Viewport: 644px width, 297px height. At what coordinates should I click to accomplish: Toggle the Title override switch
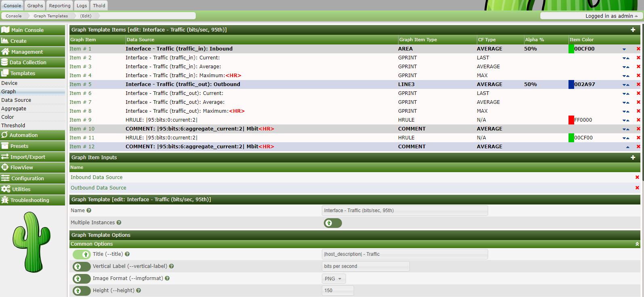pyautogui.click(x=82, y=255)
